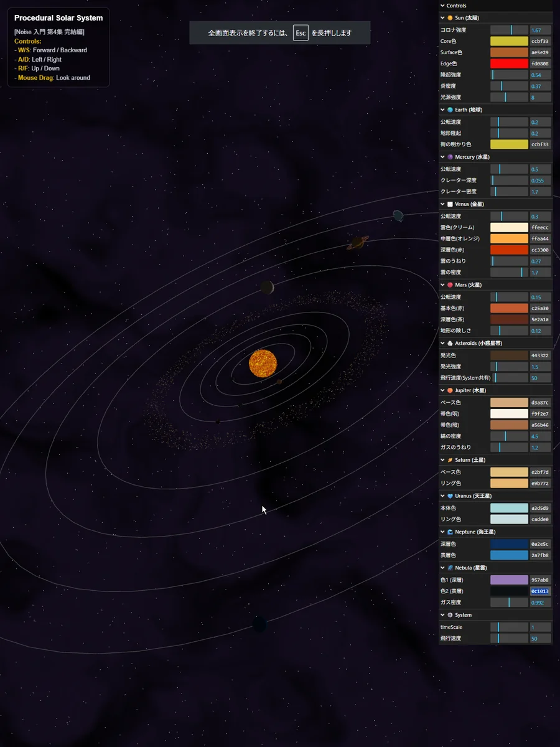Collapse the Venus section chevron
This screenshot has height=747, width=560.
coord(442,204)
